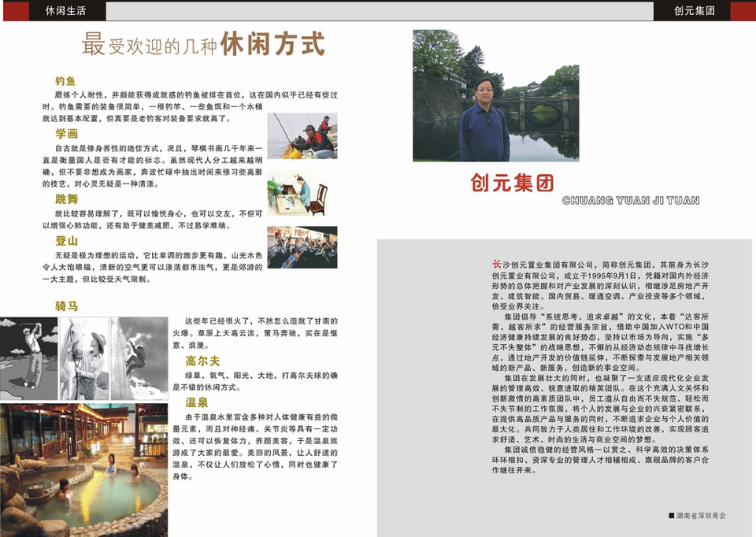Click the red 创元集团 logo text
The width and height of the screenshot is (756, 537).
[x=512, y=183]
